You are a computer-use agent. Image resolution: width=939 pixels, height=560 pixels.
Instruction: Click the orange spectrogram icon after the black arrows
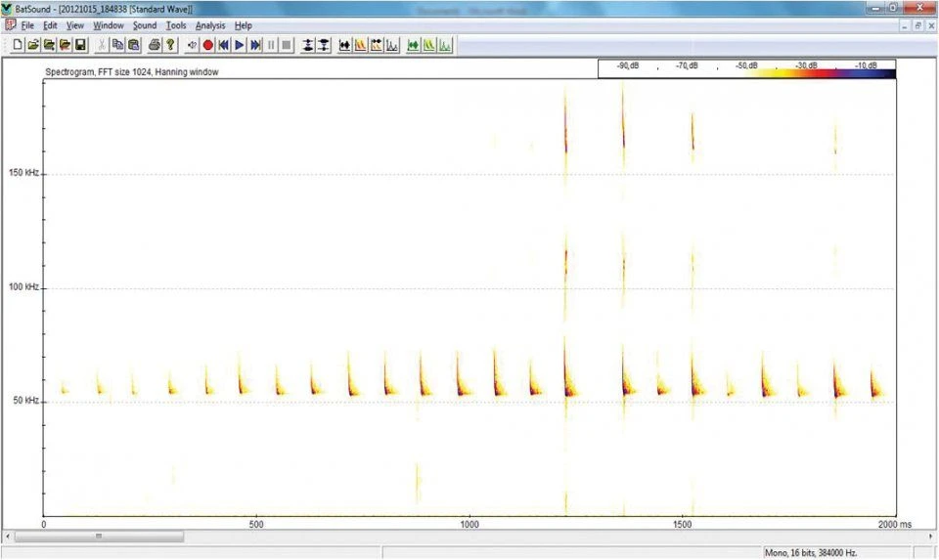[361, 45]
